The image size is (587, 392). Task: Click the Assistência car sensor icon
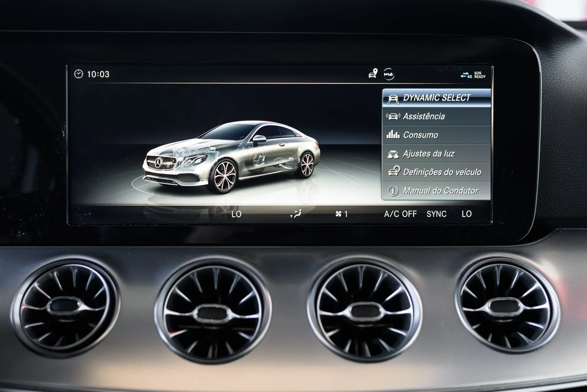pyautogui.click(x=393, y=116)
